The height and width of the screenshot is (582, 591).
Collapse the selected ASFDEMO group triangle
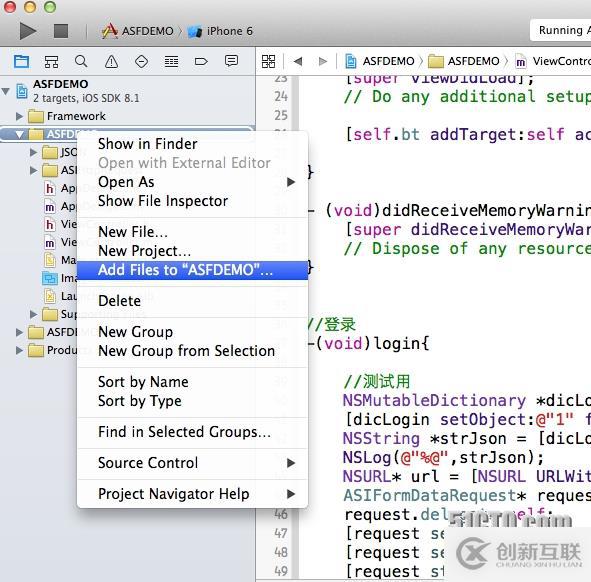[20, 134]
